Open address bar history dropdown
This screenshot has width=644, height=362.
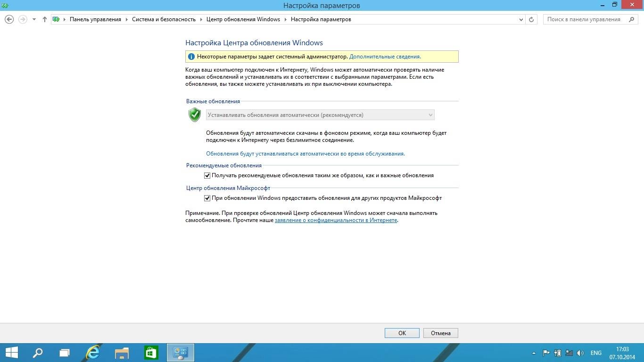[x=521, y=19]
